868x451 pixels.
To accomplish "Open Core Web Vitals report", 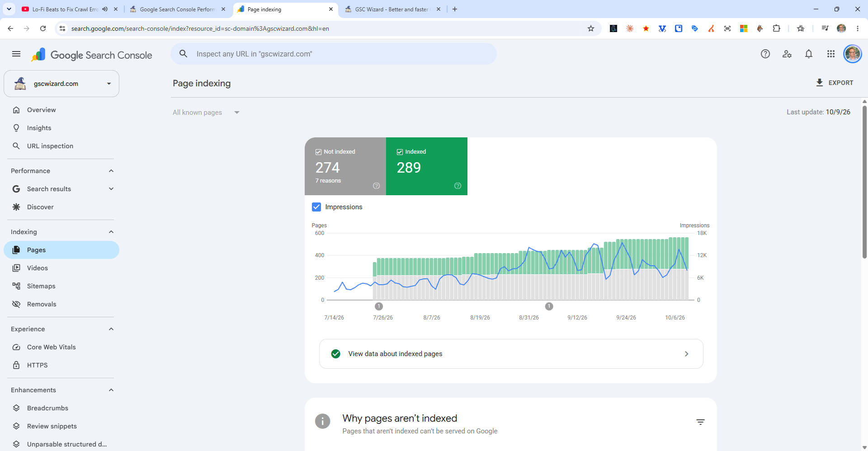I will (x=61, y=347).
